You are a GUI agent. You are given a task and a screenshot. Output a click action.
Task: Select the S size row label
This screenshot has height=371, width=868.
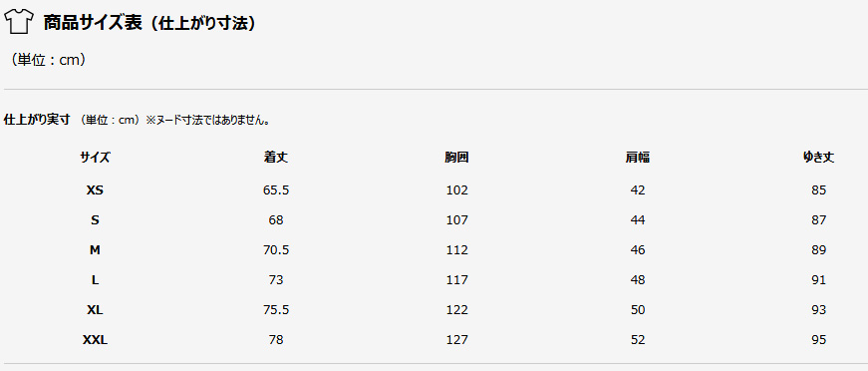pyautogui.click(x=95, y=220)
